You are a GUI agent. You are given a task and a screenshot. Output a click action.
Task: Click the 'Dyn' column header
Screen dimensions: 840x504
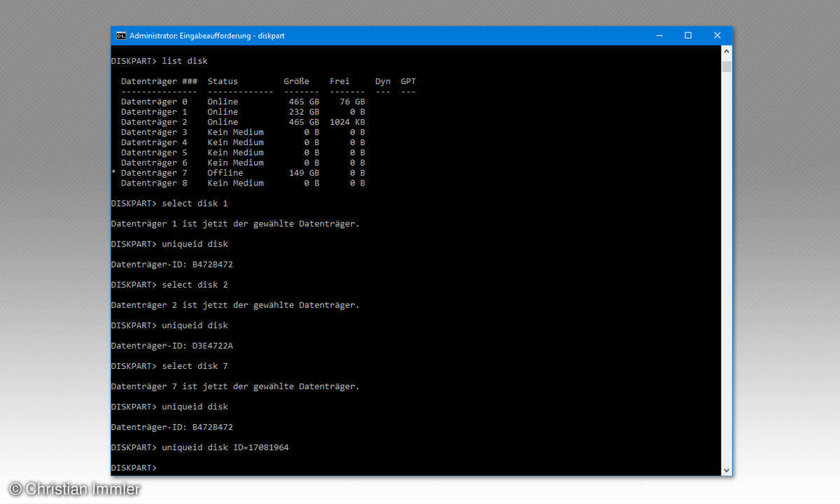click(383, 81)
